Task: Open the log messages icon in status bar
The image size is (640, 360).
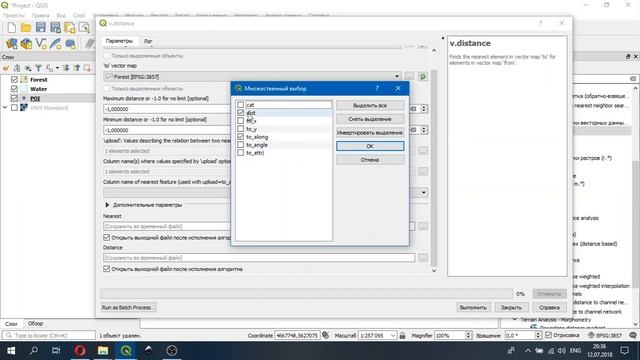Action: pyautogui.click(x=633, y=335)
